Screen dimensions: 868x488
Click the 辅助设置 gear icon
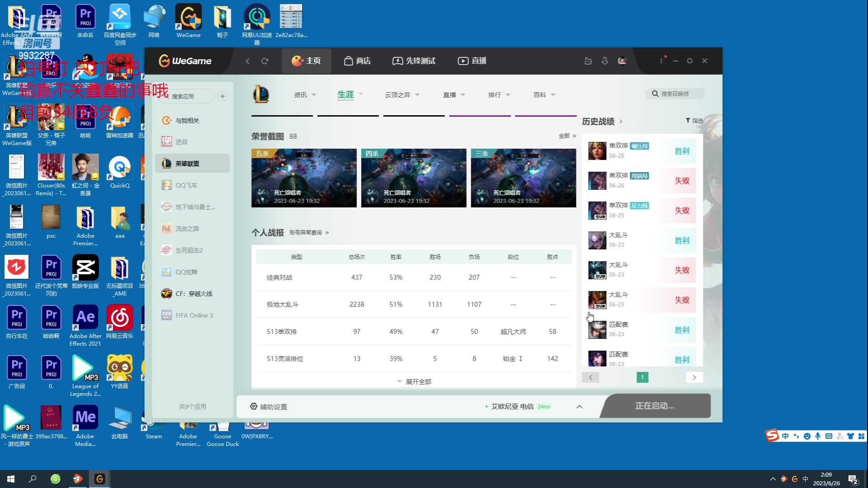pyautogui.click(x=254, y=406)
